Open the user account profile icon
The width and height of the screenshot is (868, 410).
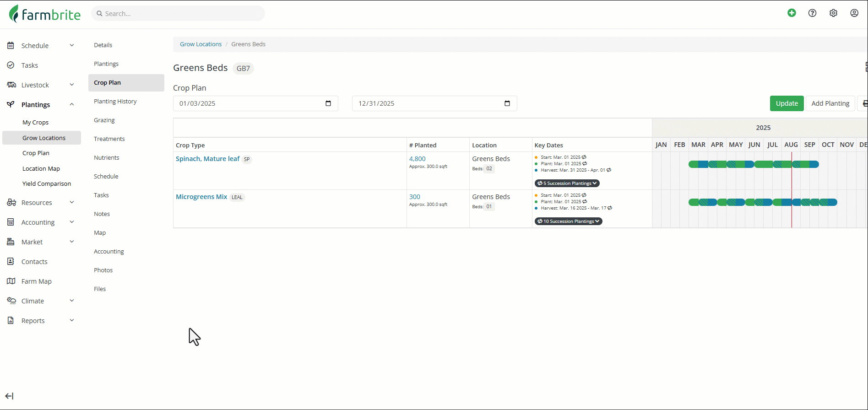pos(854,13)
